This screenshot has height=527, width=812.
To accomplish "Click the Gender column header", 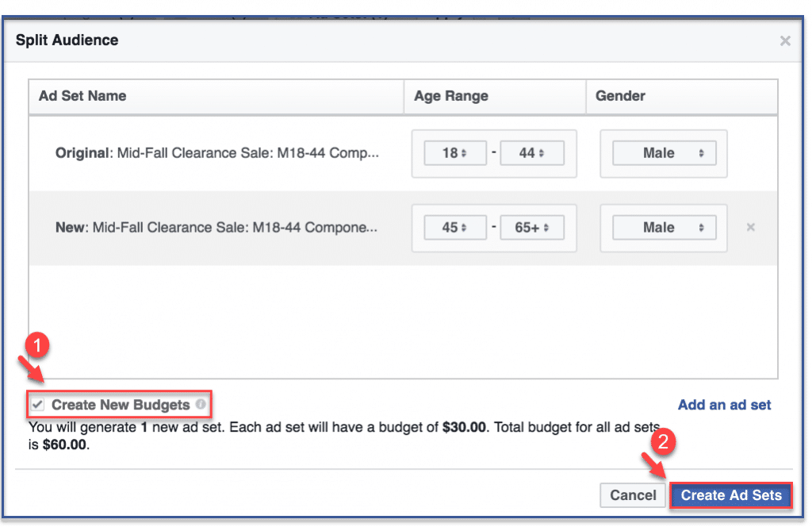I will (619, 95).
